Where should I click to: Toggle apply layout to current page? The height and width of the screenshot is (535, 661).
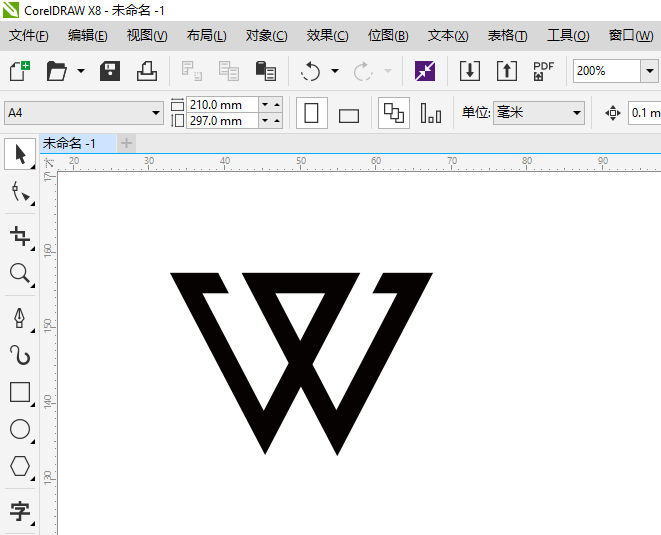(431, 113)
